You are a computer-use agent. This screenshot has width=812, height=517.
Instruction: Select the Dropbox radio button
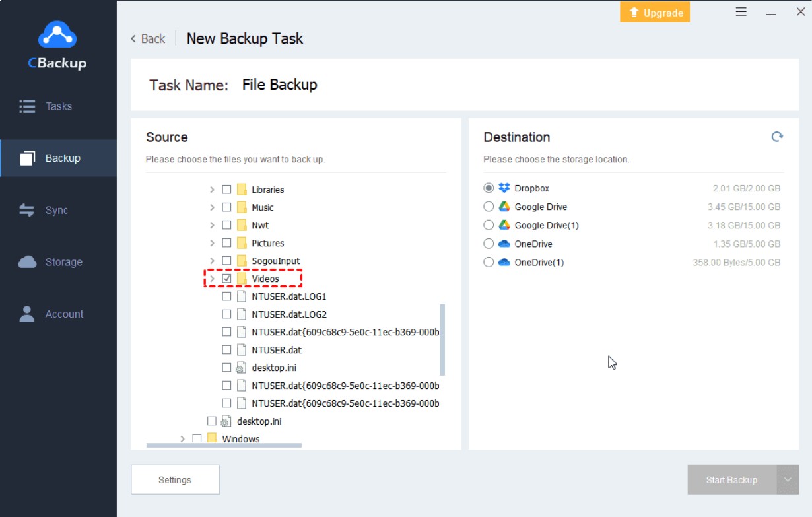click(x=489, y=188)
